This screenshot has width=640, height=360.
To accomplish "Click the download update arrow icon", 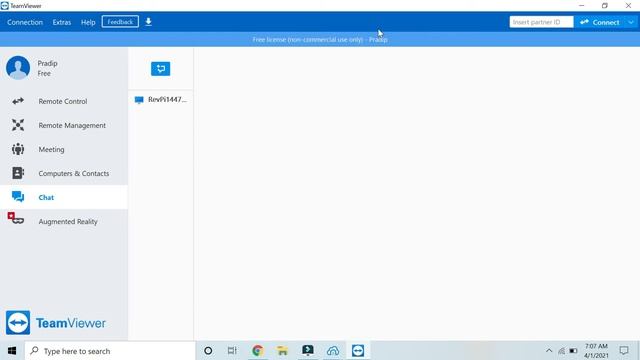I will 149,22.
